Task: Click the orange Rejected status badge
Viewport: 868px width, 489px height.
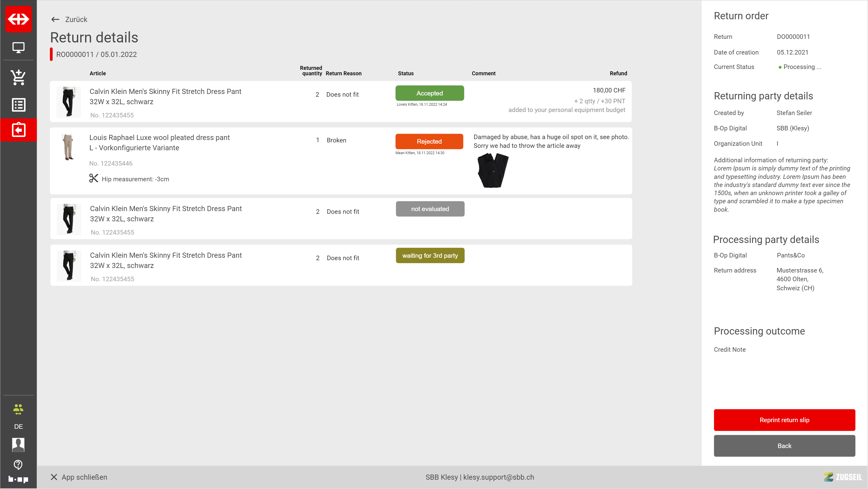Action: coord(429,141)
